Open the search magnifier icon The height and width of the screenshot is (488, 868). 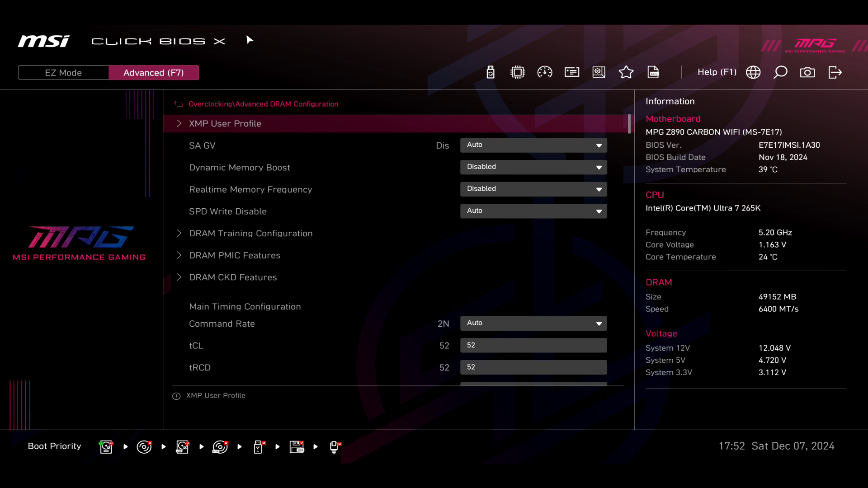click(780, 72)
